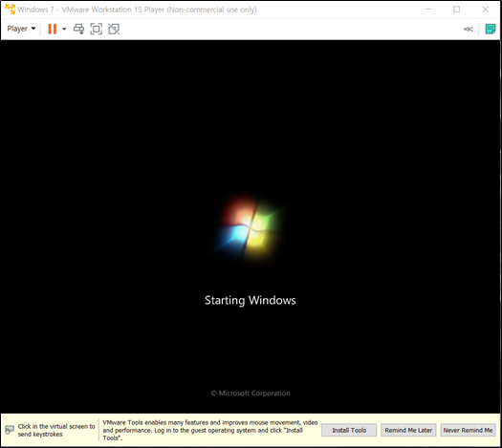Open the Player menu
502x448 pixels.
(x=21, y=29)
